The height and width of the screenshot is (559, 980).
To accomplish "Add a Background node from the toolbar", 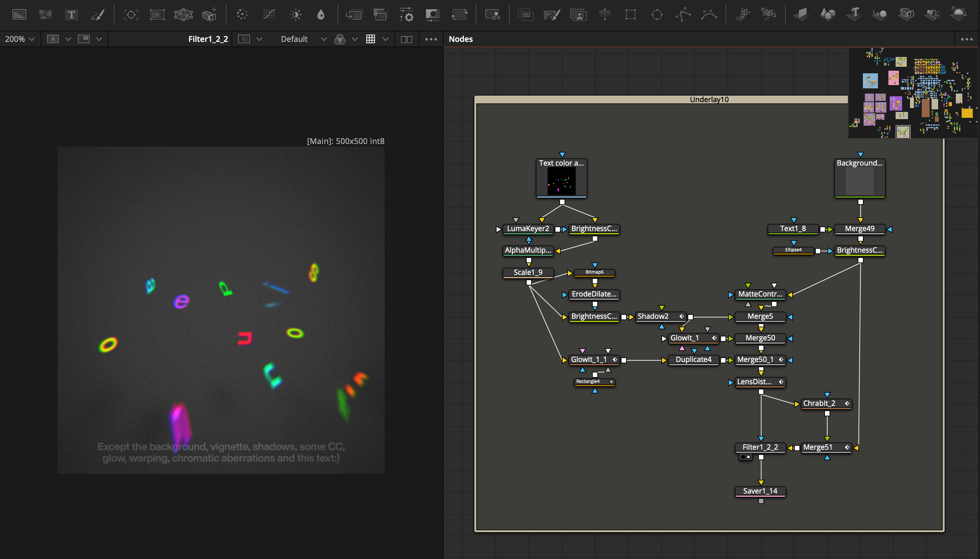I will [19, 15].
